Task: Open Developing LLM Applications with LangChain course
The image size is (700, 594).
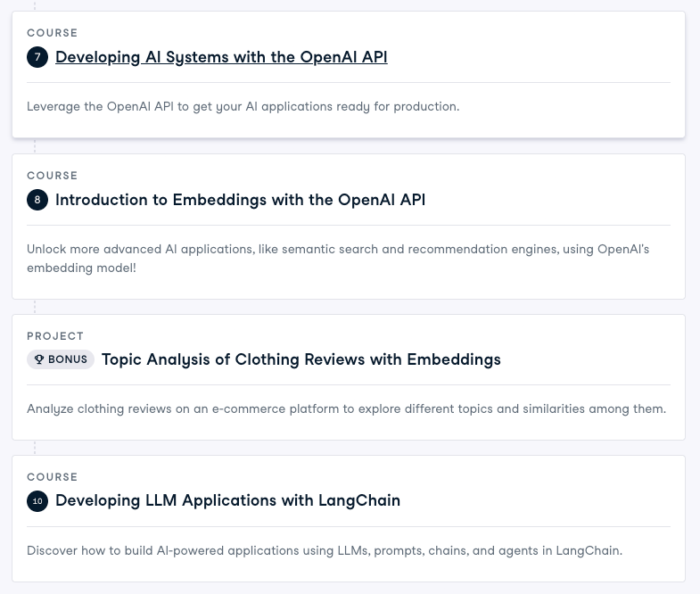Action: [x=227, y=500]
